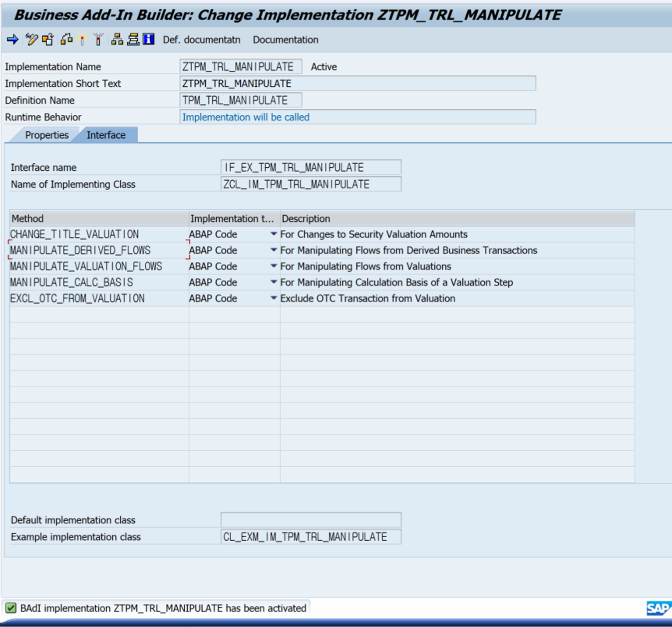Image resolution: width=672 pixels, height=627 pixels.
Task: Select the MANIPULATE_VALUATION_FLOWS method cell
Action: pos(99,266)
